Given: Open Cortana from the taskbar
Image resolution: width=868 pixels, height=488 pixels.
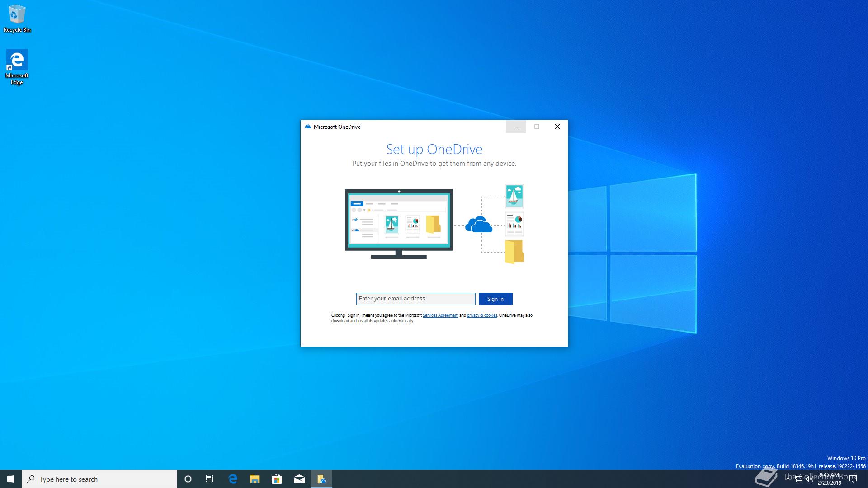Looking at the screenshot, I should pos(188,479).
